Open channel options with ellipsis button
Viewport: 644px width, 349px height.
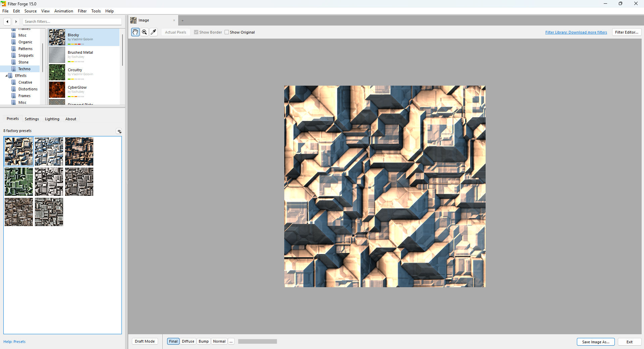(231, 341)
